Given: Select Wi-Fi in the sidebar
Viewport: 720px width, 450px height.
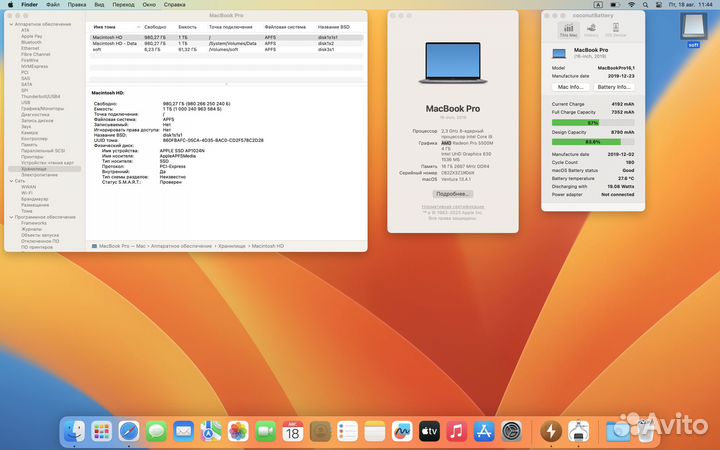Looking at the screenshot, I should (x=27, y=193).
